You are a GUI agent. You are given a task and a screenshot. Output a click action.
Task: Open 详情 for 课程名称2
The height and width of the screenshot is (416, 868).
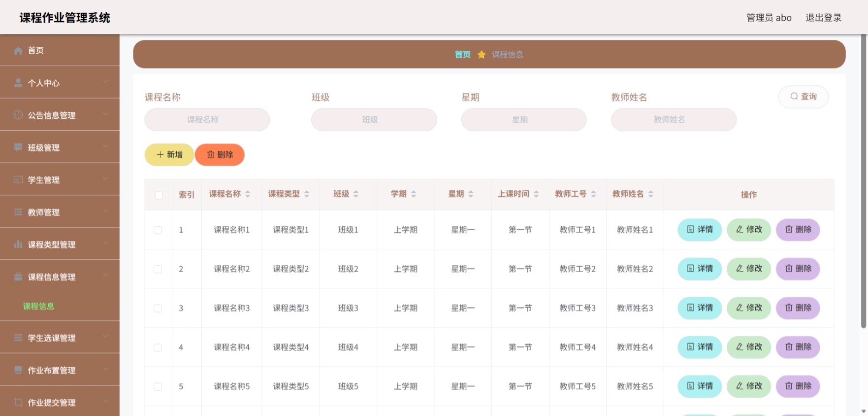pos(700,269)
